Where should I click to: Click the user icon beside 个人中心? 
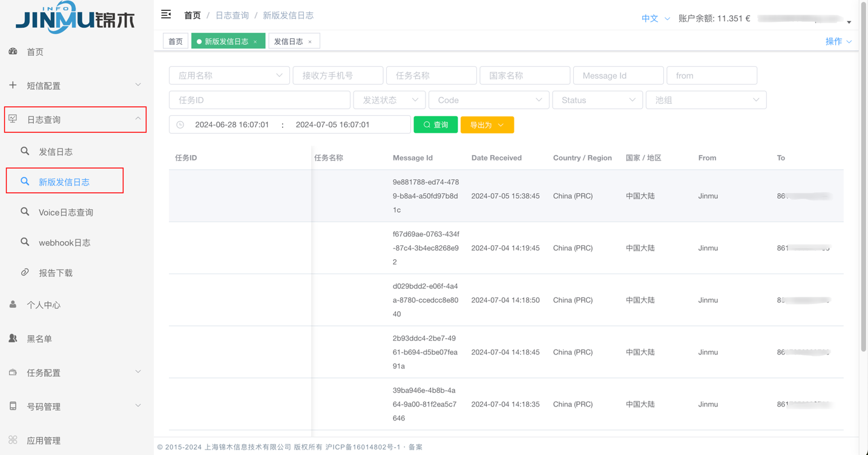13,304
